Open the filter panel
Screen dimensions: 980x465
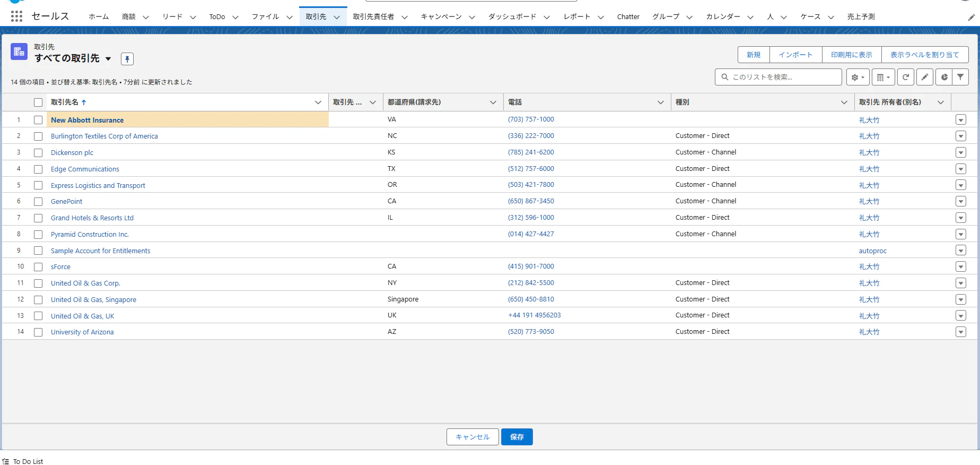(960, 77)
